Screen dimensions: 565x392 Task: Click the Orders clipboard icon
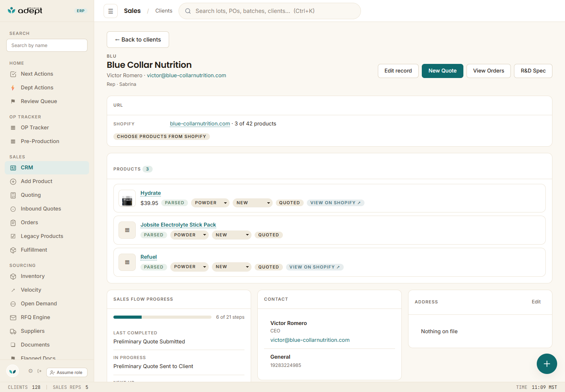click(x=13, y=223)
